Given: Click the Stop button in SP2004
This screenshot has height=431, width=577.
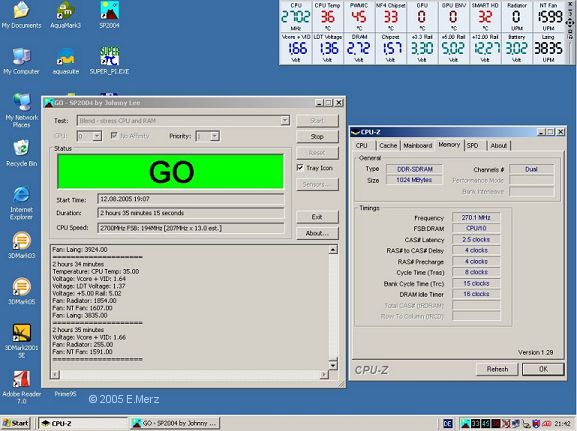Looking at the screenshot, I should pos(317,137).
